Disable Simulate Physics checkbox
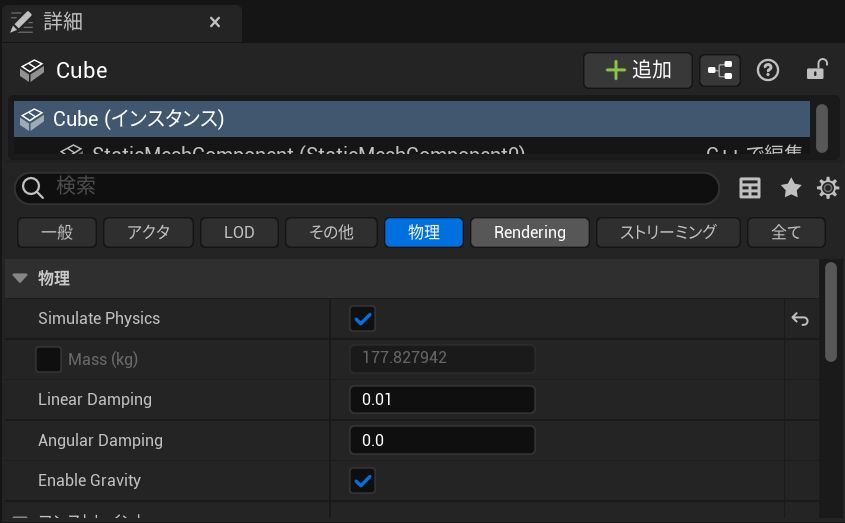 [362, 319]
